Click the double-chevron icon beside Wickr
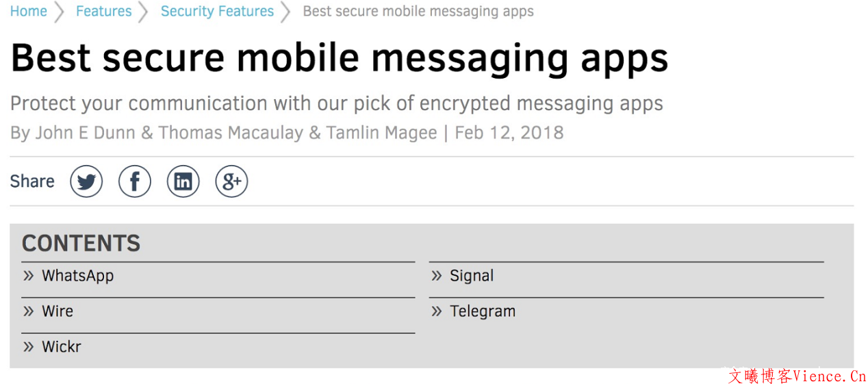868x384 pixels. click(28, 347)
